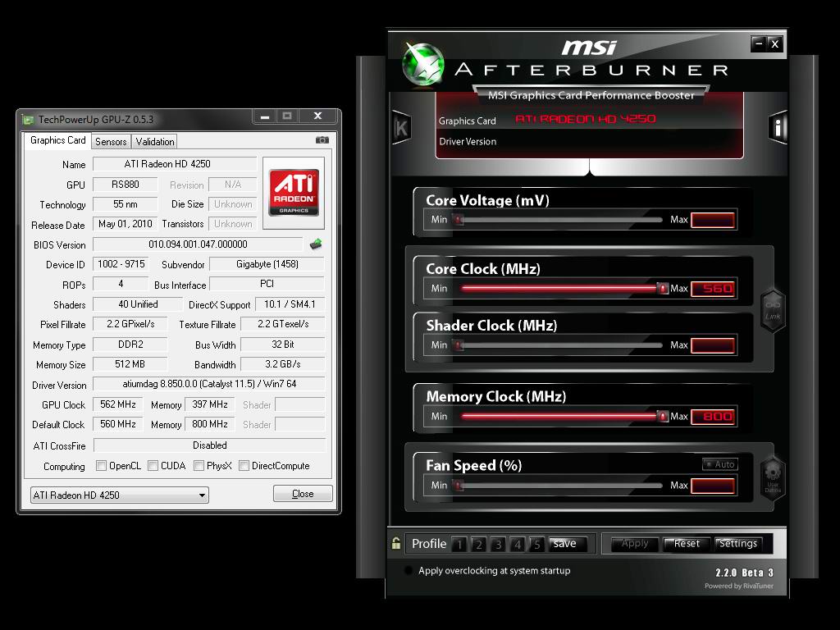Click the GPU-Z screenshot camera icon
840x630 pixels.
(322, 140)
